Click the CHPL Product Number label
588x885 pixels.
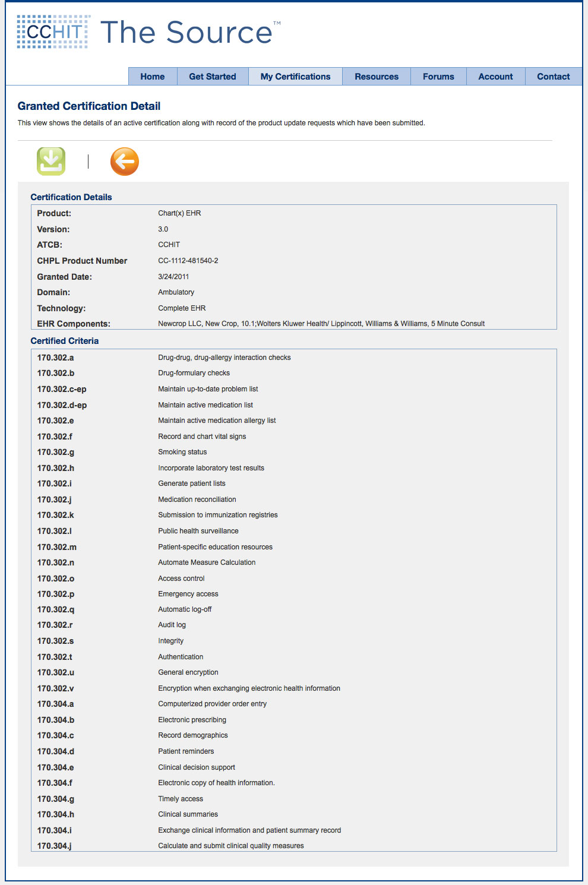point(82,261)
